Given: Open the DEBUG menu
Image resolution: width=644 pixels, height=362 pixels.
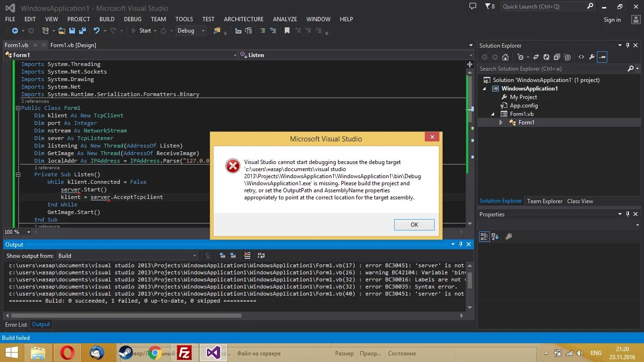Looking at the screenshot, I should (x=132, y=19).
